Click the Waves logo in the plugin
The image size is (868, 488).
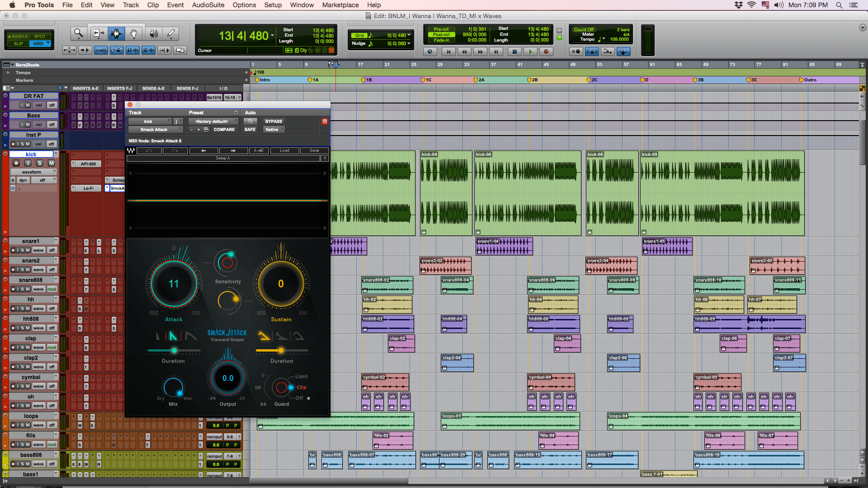(131, 150)
